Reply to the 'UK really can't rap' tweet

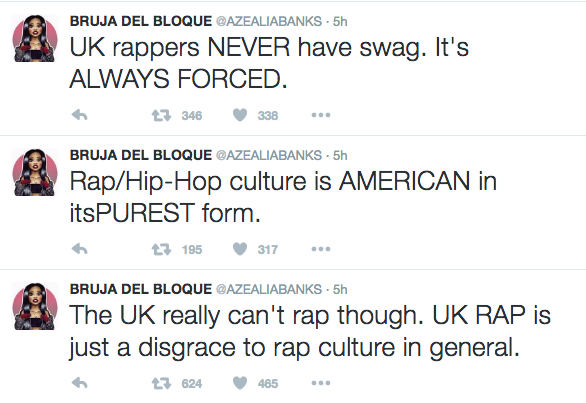tap(80, 383)
